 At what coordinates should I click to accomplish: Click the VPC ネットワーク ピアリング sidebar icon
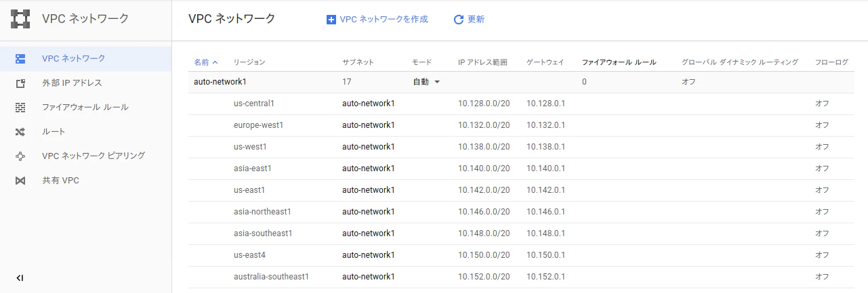pyautogui.click(x=20, y=156)
